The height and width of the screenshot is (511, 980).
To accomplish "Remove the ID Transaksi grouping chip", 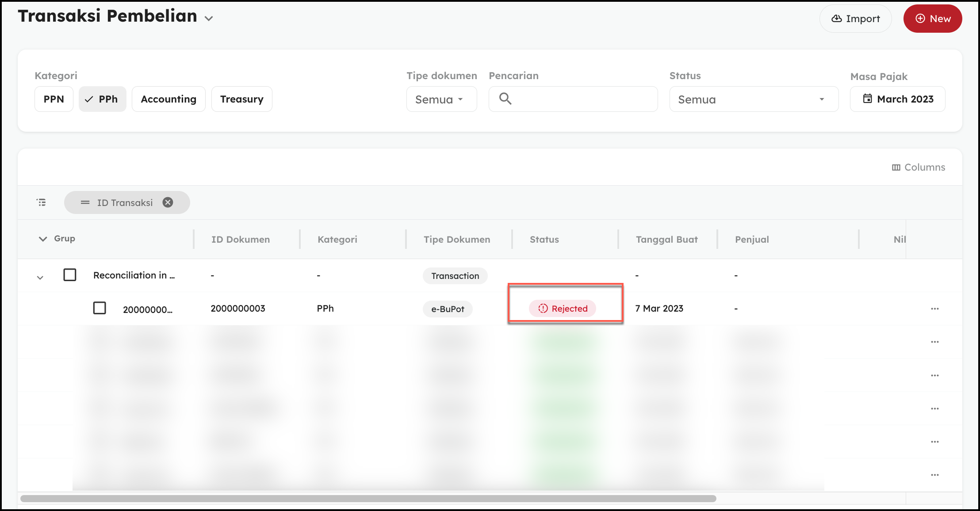I will coord(168,202).
